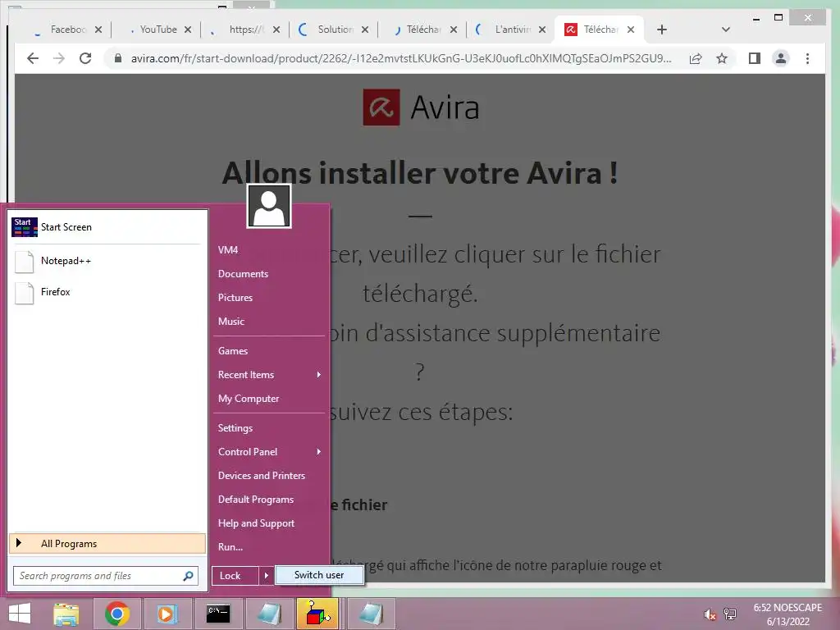This screenshot has height=630, width=840.
Task: Open Games from start menu
Action: point(232,351)
